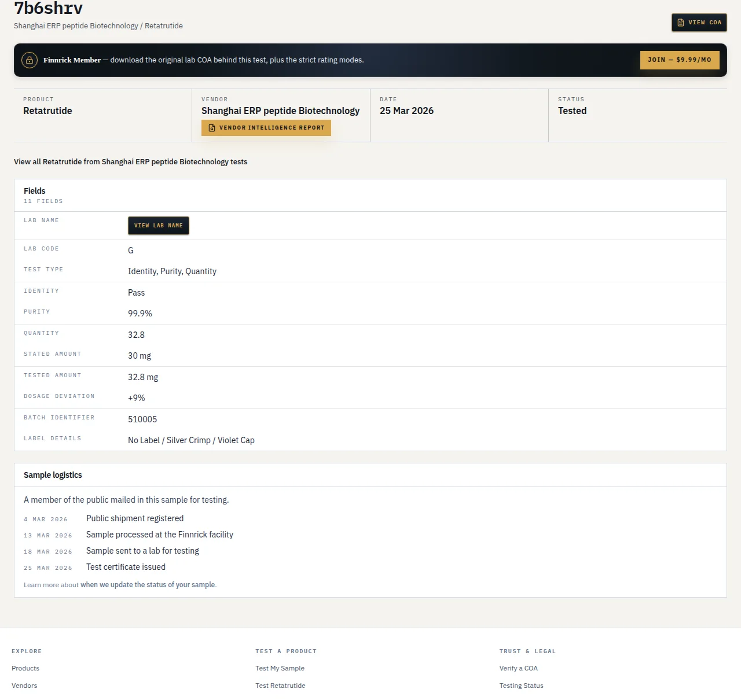This screenshot has width=741, height=700.
Task: Join membership for $9.99/mo
Action: [x=680, y=60]
